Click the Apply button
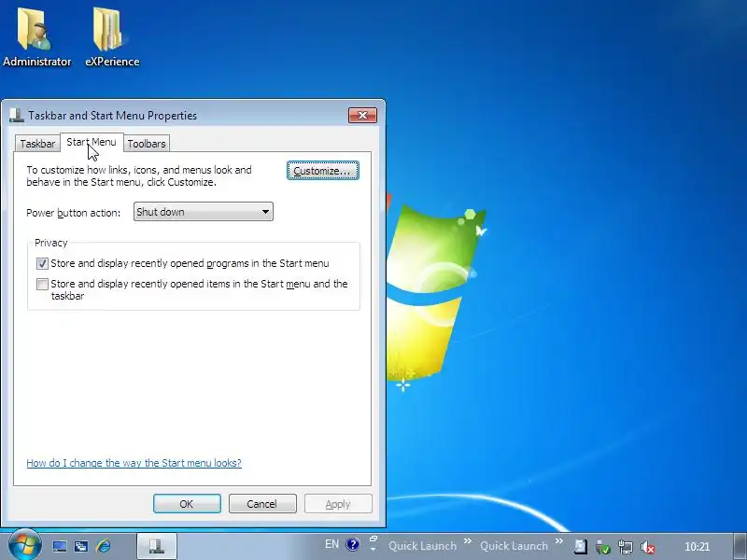This screenshot has height=560, width=747. coord(338,504)
